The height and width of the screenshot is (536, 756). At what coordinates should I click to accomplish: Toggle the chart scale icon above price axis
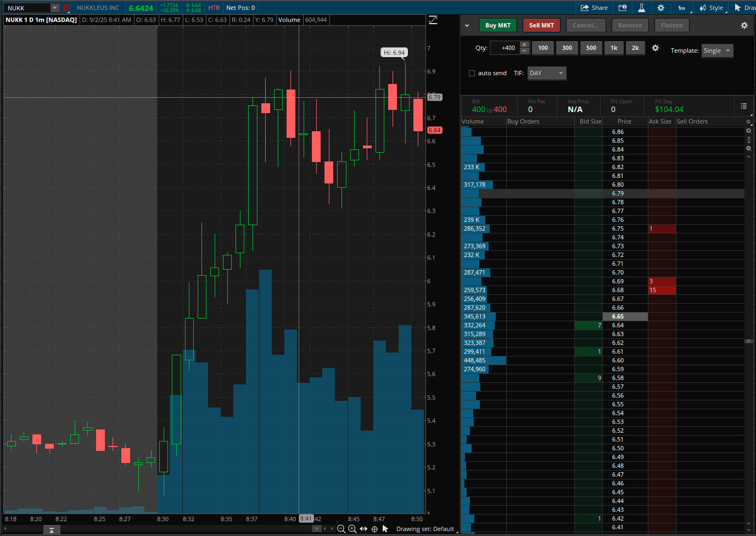tap(433, 20)
